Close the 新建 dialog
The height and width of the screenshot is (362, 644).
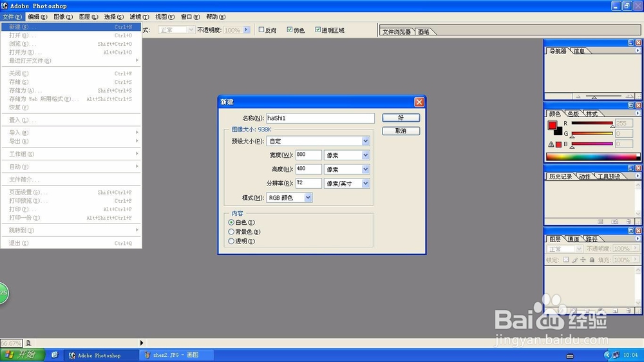pyautogui.click(x=419, y=102)
